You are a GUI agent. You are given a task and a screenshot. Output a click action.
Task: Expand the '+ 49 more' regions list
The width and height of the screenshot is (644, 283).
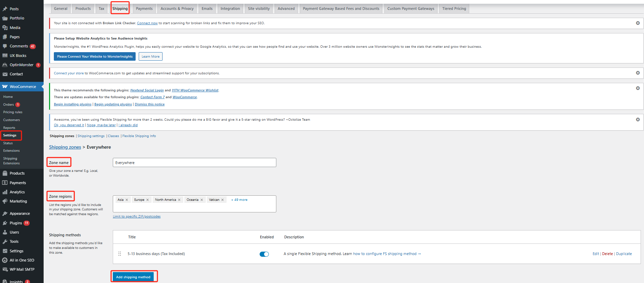coord(239,200)
